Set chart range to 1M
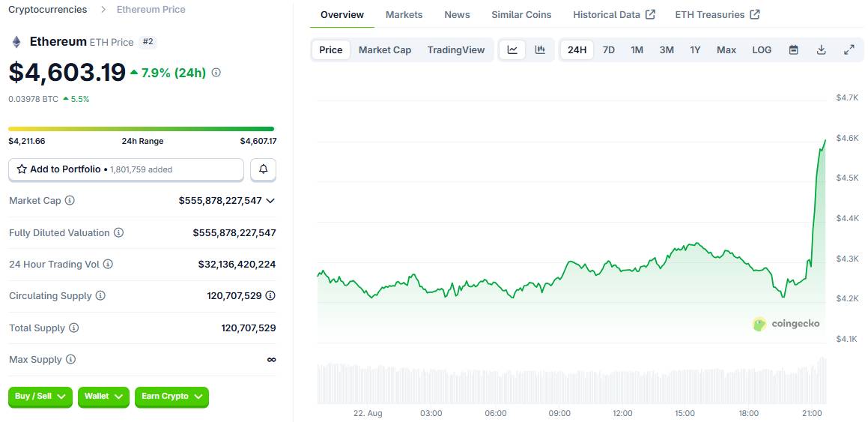 (637, 49)
